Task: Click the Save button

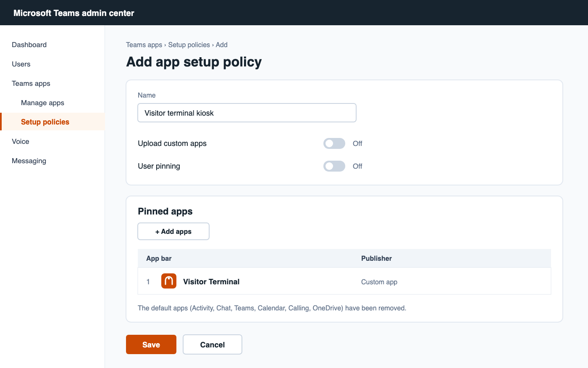Action: click(151, 344)
